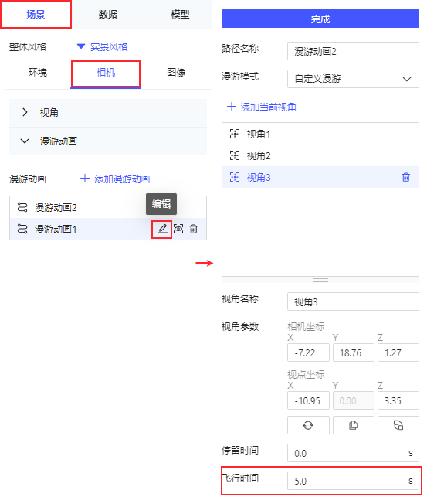427x504 pixels.
Task: Select 视角2 in the viewpoint list
Action: [x=320, y=155]
